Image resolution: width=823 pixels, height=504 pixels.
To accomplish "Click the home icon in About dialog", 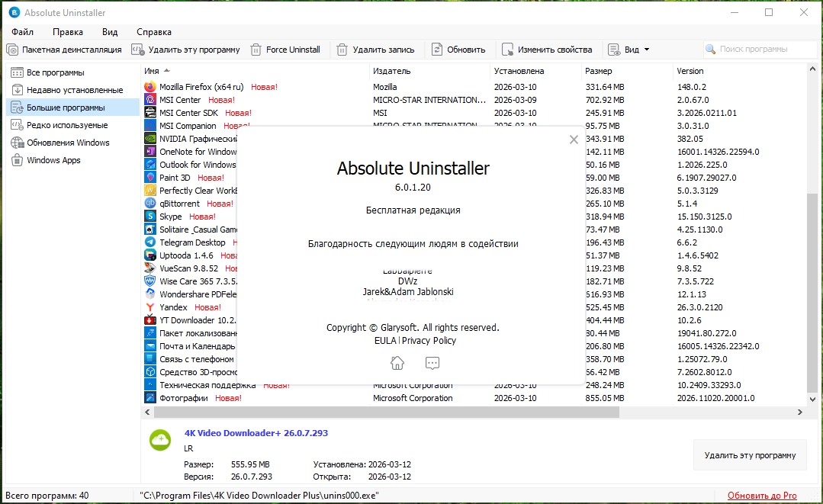I will click(397, 363).
